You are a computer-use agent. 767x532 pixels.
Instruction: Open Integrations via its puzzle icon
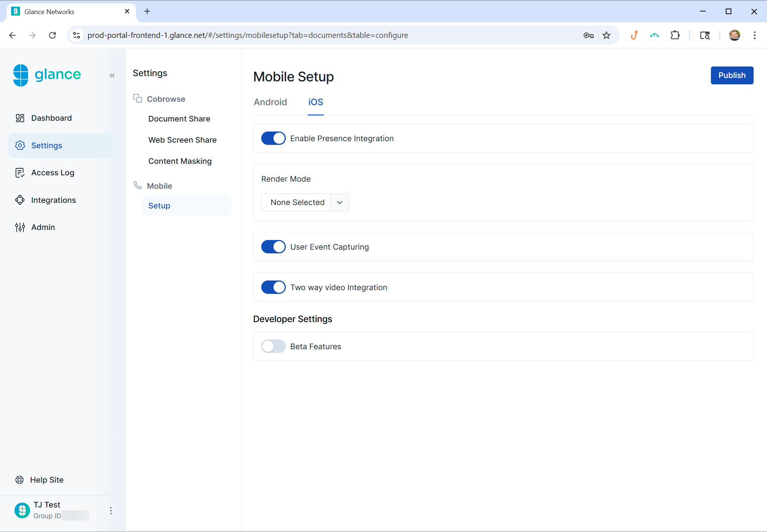20,200
